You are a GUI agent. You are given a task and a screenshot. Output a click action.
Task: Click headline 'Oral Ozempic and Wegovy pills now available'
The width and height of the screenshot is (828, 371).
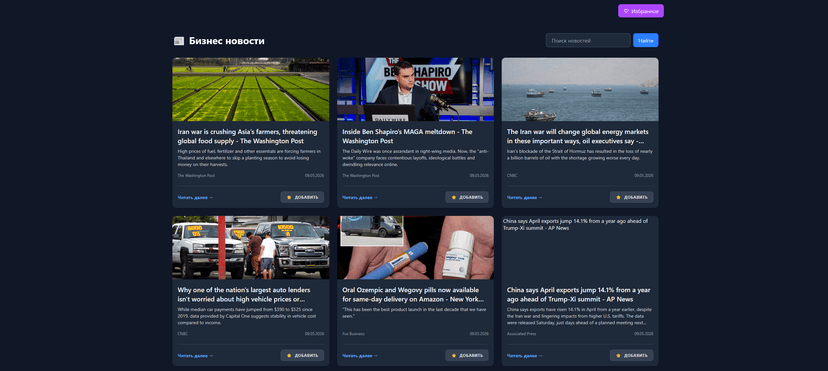(412, 294)
